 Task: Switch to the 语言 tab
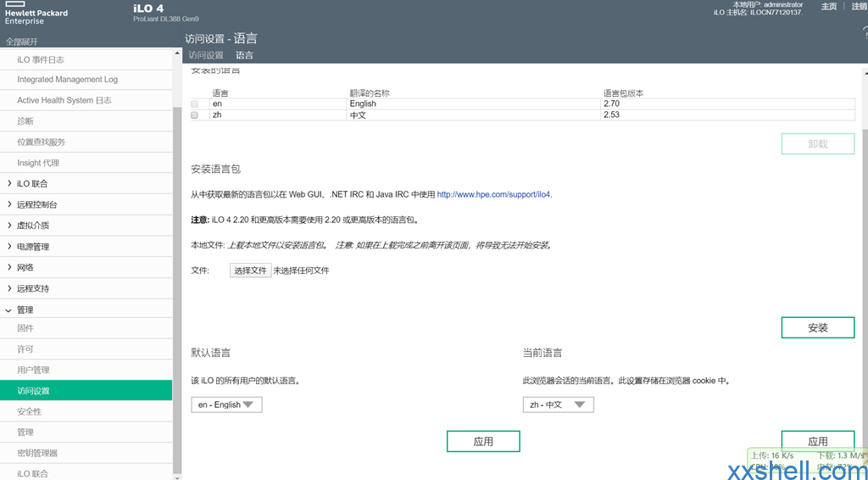(x=244, y=55)
